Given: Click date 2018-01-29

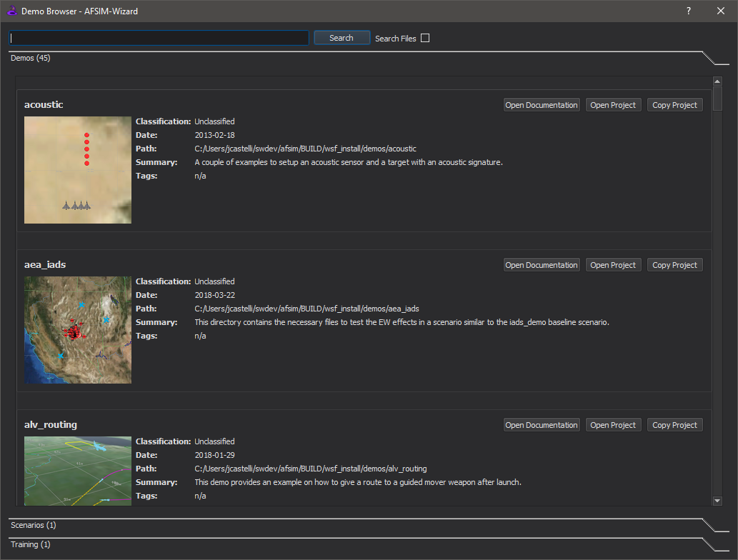Looking at the screenshot, I should pyautogui.click(x=214, y=455).
